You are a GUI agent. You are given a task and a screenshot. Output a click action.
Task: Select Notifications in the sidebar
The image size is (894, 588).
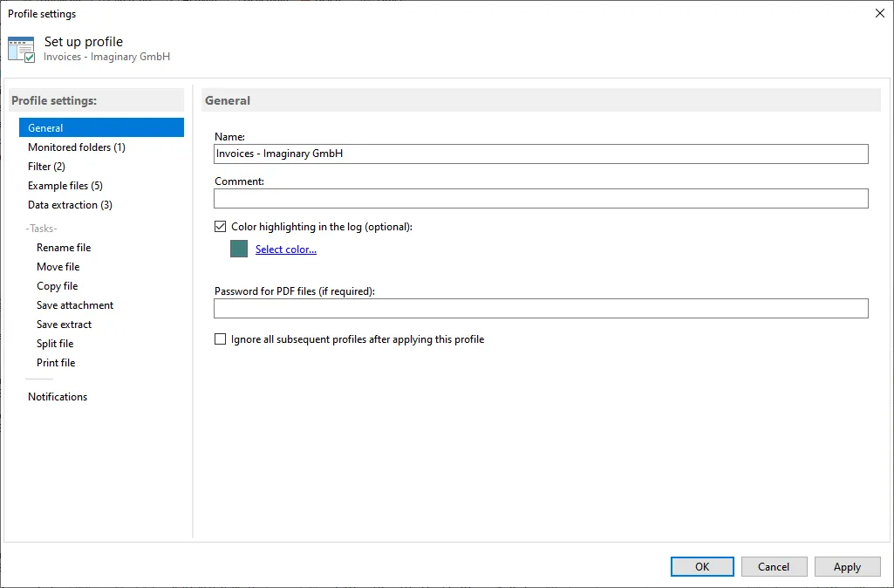[x=58, y=396]
